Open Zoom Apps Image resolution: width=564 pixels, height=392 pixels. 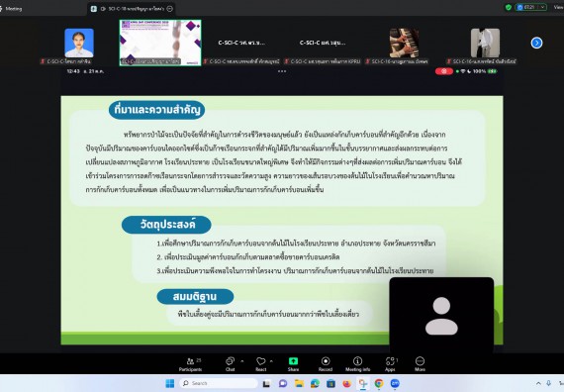click(x=391, y=364)
